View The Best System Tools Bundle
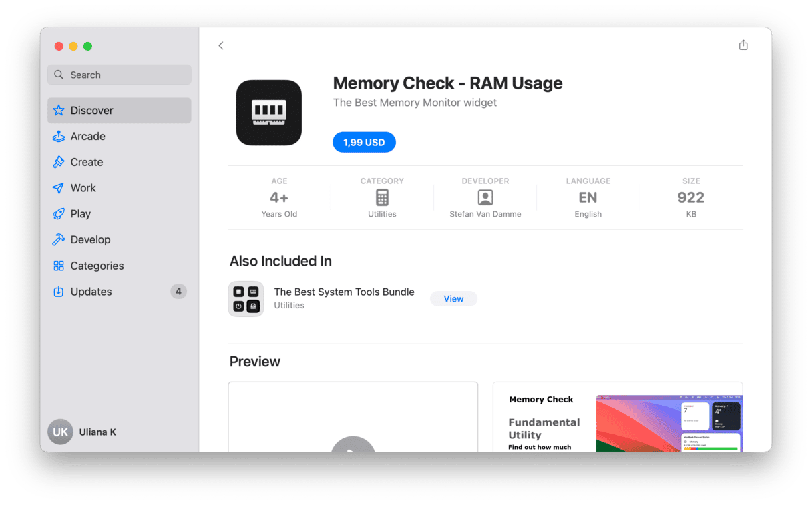Viewport: 812px width, 505px height. [453, 299]
